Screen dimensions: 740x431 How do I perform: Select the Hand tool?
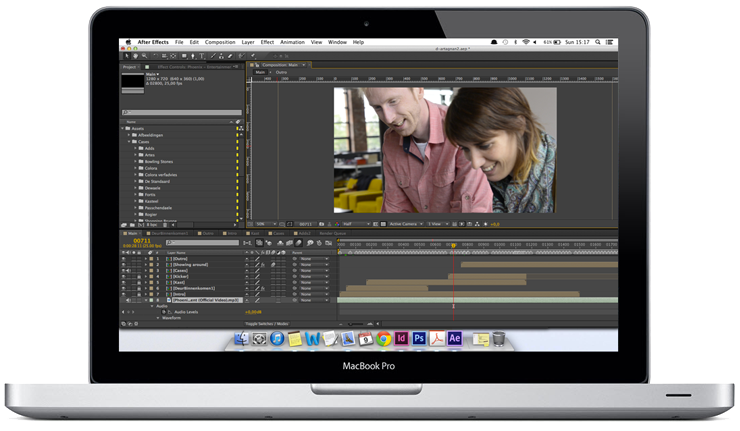(135, 56)
